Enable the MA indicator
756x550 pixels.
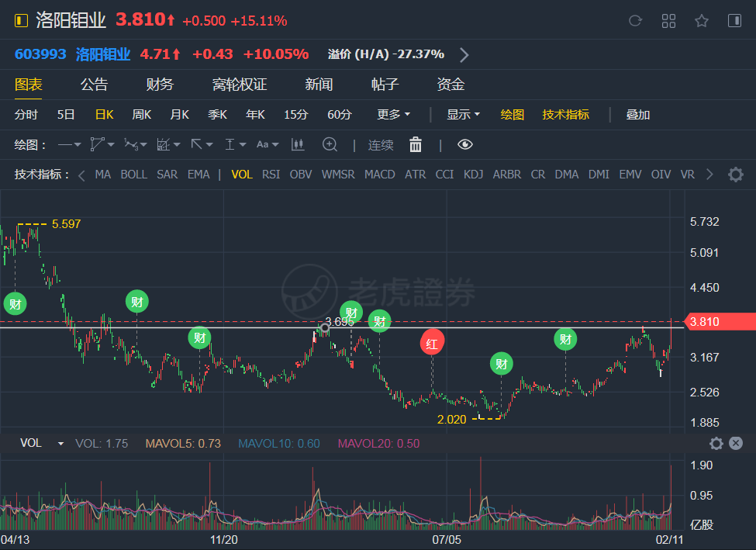pyautogui.click(x=102, y=175)
